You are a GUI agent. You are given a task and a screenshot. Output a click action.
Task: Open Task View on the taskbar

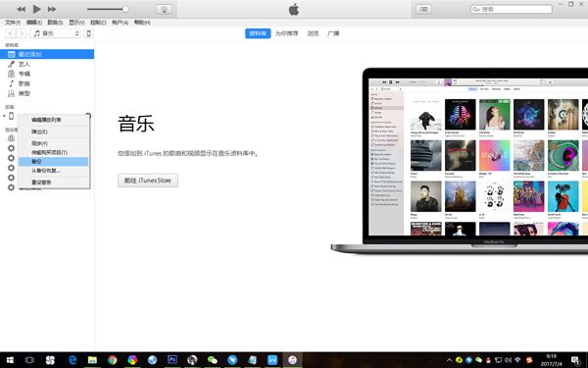point(29,360)
